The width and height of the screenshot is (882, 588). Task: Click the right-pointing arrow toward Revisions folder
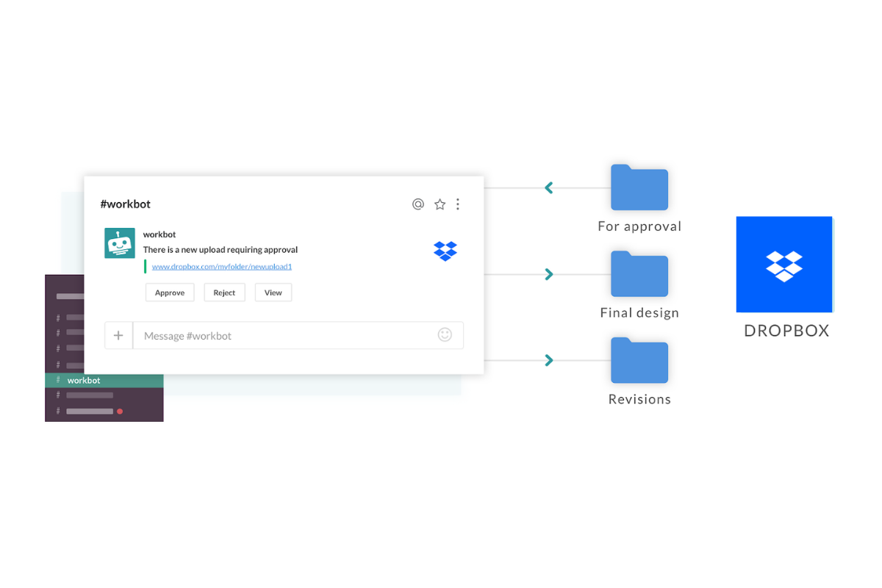(x=548, y=360)
